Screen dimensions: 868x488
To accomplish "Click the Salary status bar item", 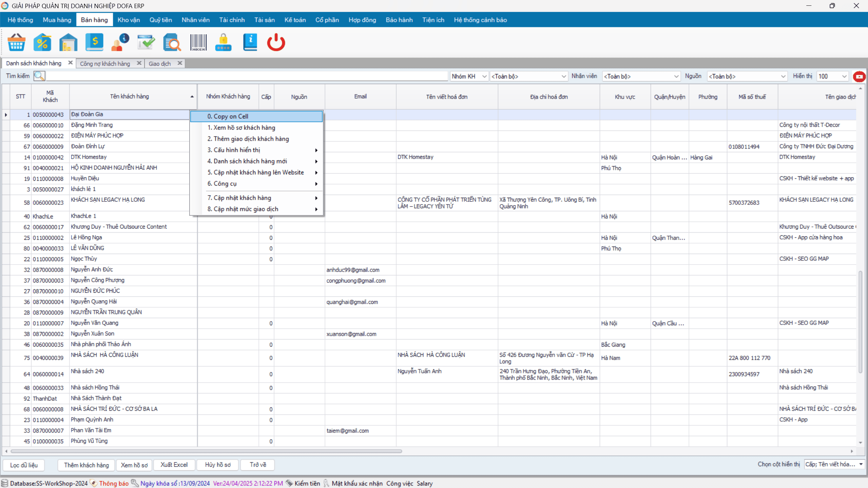I will (x=424, y=483).
